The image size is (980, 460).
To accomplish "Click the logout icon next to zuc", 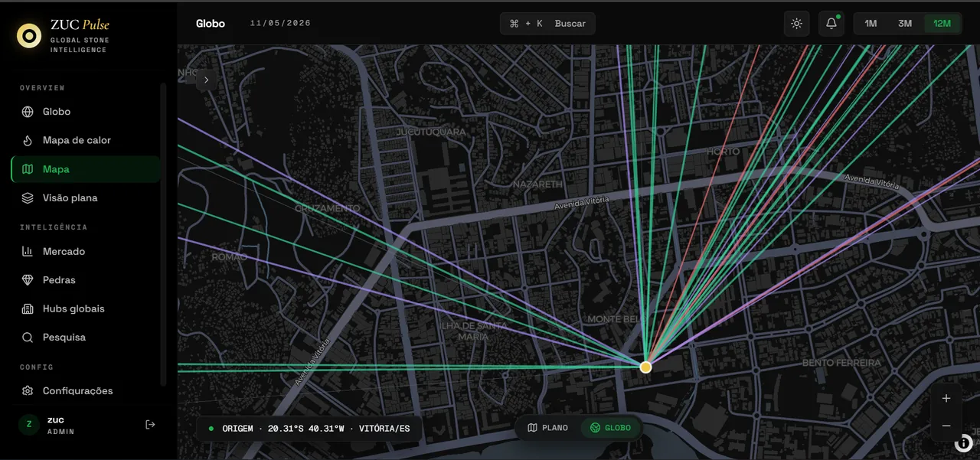I will click(150, 424).
